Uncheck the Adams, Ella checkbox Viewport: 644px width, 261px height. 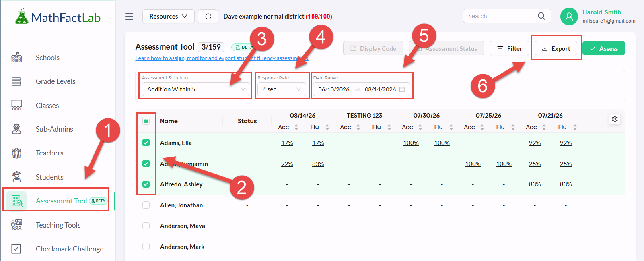146,143
